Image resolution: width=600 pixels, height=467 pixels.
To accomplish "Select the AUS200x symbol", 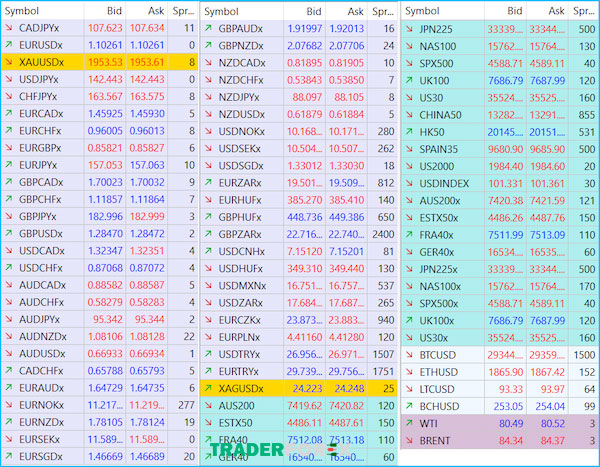I will 440,200.
